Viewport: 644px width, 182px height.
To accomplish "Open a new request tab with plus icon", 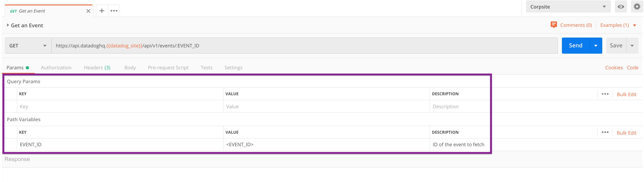I will click(x=102, y=11).
